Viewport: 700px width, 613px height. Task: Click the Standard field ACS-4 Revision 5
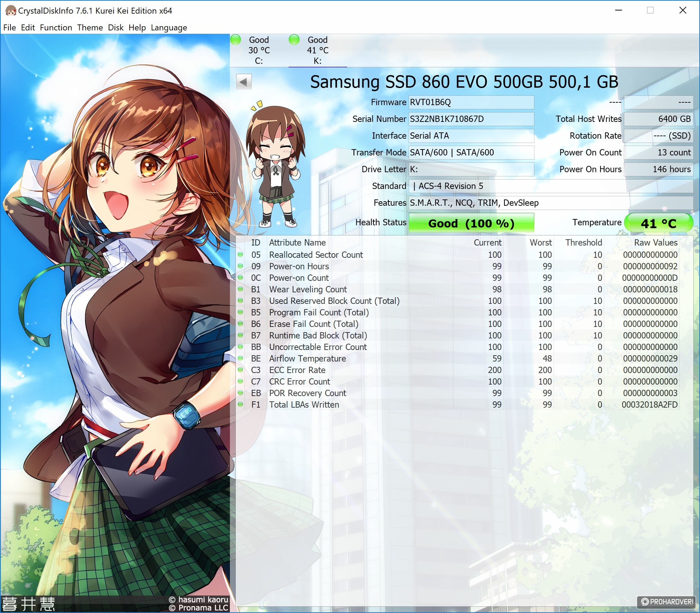pos(551,186)
